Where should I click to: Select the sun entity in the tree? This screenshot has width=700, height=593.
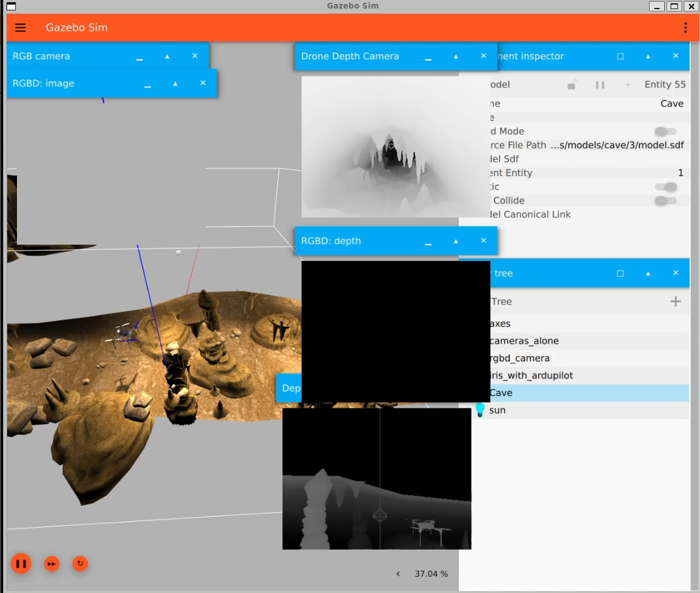click(581, 410)
